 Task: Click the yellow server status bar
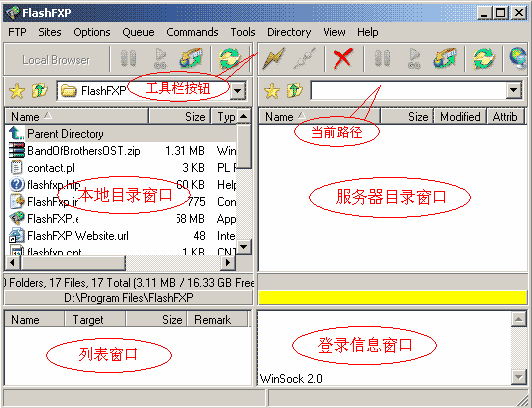point(393,297)
